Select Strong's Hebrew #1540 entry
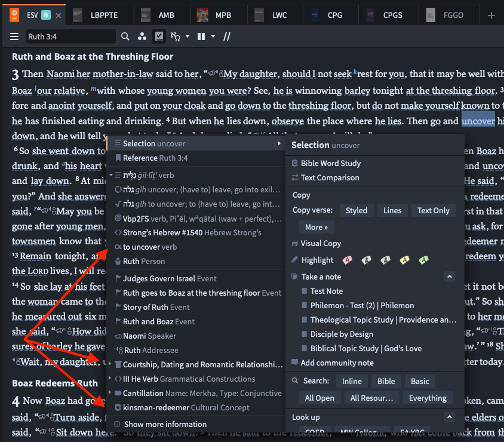Screen dimensions: 504x442 point(196,233)
